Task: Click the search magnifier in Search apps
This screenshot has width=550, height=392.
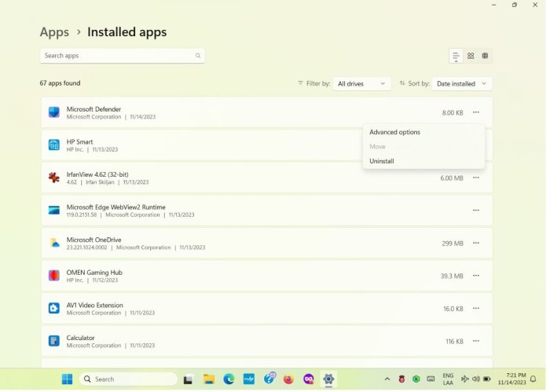Action: pyautogui.click(x=199, y=56)
